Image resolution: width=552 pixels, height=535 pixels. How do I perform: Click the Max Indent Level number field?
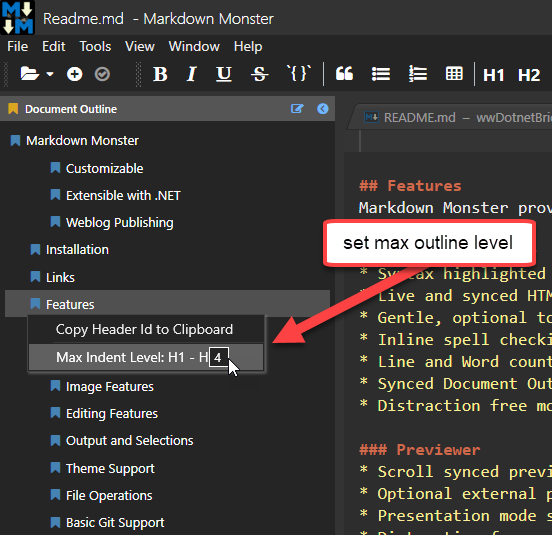tap(219, 357)
